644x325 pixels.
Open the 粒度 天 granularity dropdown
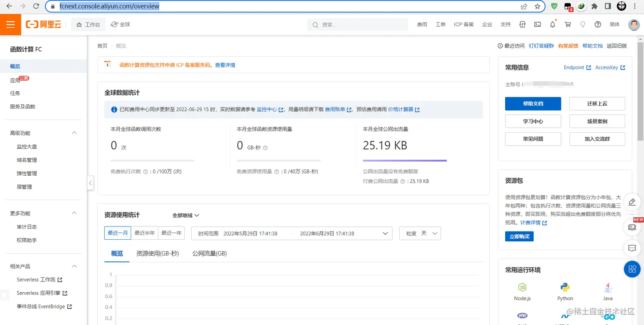point(420,233)
